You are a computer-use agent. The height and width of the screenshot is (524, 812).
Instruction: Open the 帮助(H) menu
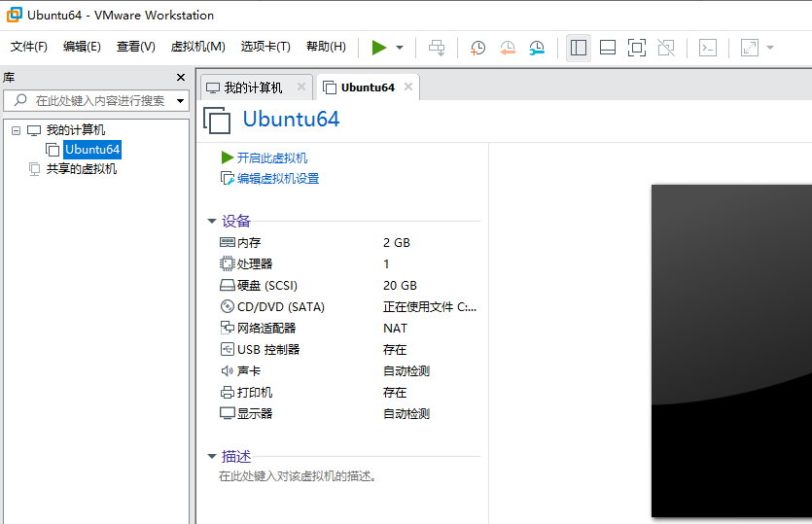326,47
